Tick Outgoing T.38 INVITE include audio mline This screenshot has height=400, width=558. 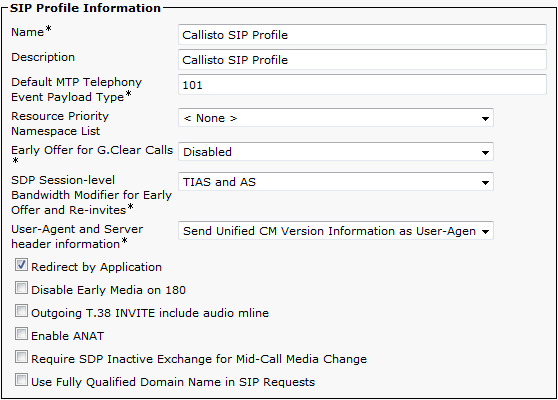tap(21, 311)
